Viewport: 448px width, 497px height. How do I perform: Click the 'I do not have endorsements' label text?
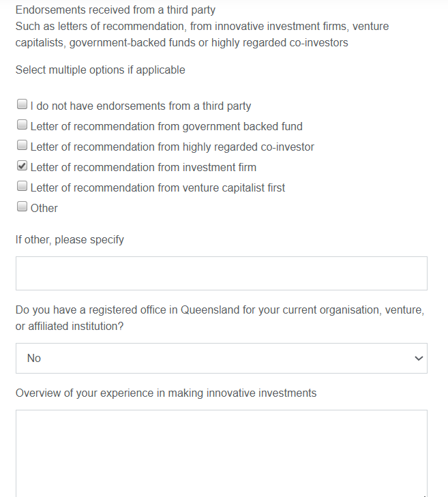click(140, 106)
